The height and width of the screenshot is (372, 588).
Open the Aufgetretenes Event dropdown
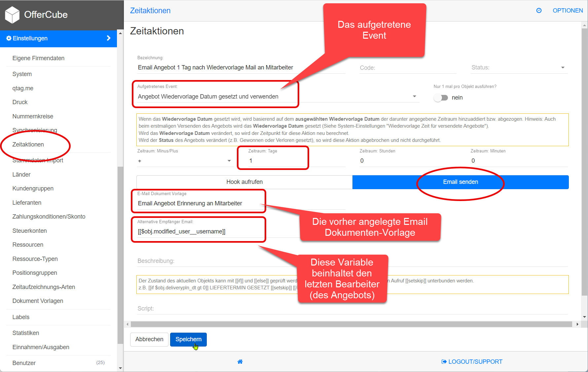(414, 97)
